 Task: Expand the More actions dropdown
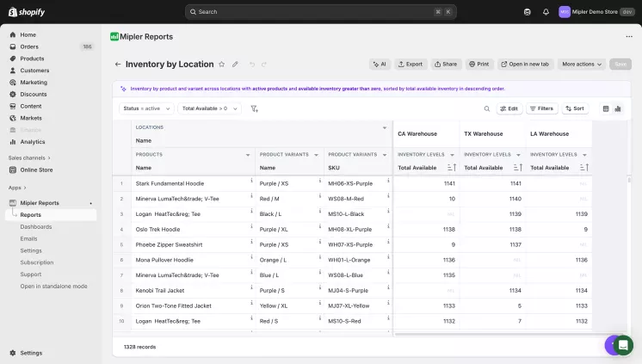(x=582, y=65)
